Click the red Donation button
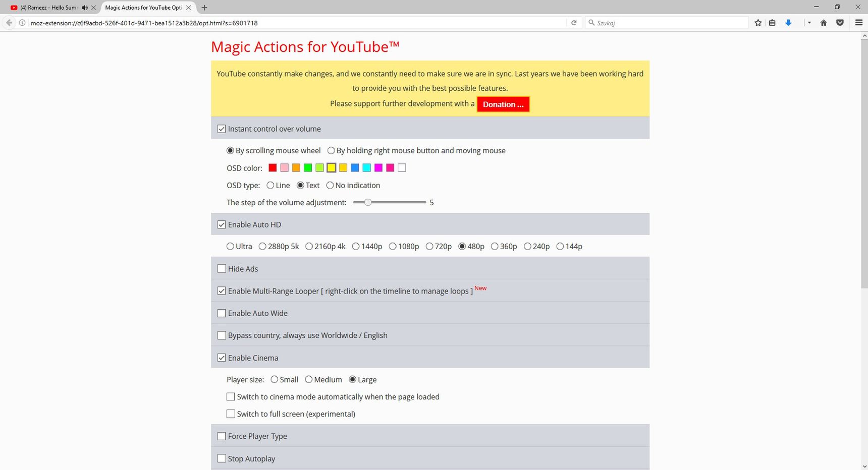The image size is (868, 470). (x=503, y=104)
